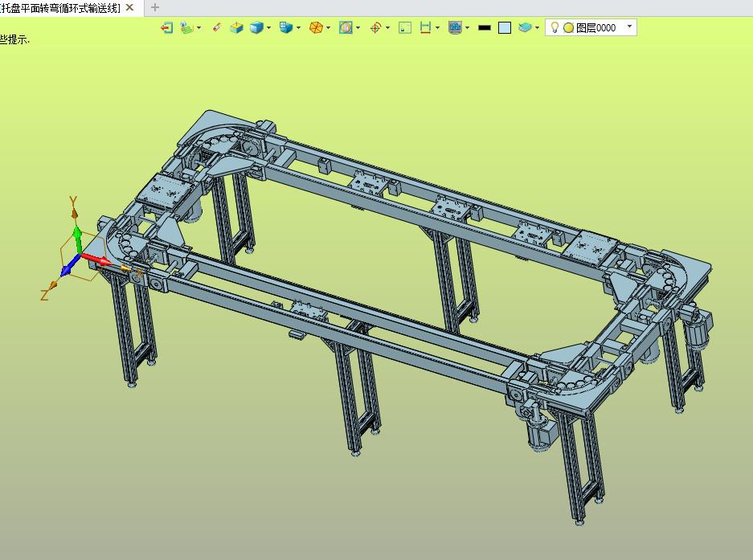Screen dimensions: 753x560
Task: Click the blue view orientation cube icon
Action: click(x=286, y=28)
